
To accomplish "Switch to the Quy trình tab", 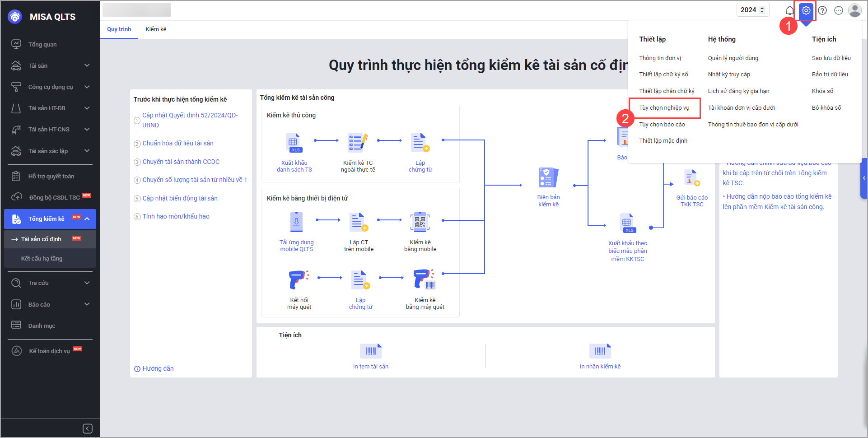I will point(119,29).
